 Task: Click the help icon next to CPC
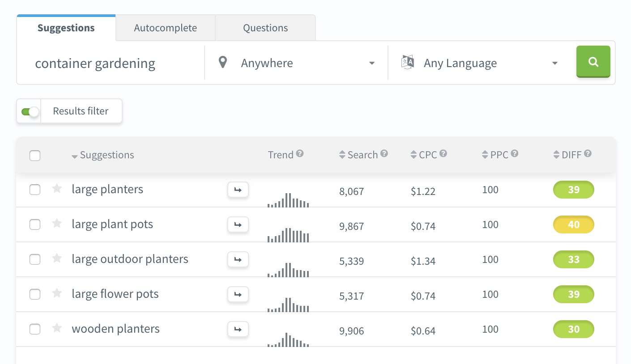pyautogui.click(x=443, y=154)
